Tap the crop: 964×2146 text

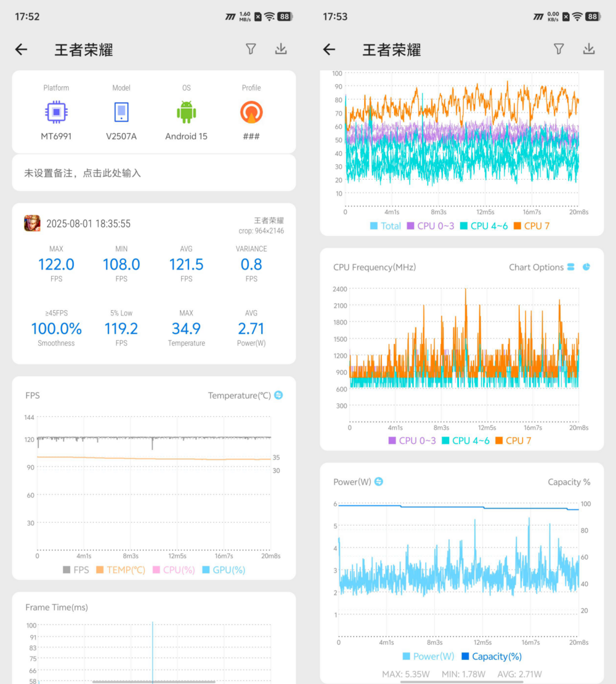pos(261,231)
